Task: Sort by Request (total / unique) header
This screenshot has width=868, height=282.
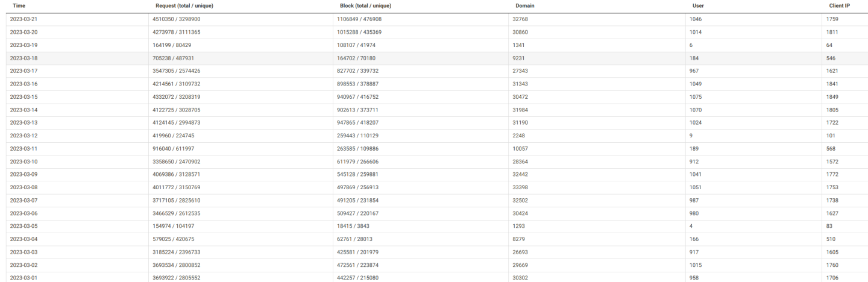Action: point(184,5)
